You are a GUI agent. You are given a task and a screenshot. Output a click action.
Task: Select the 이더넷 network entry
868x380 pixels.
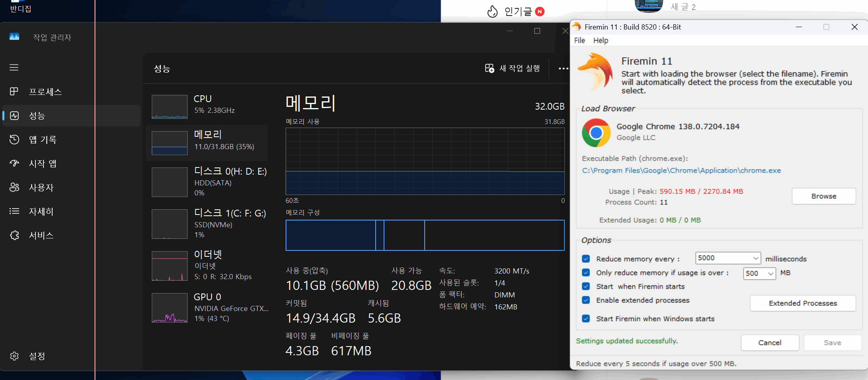207,266
